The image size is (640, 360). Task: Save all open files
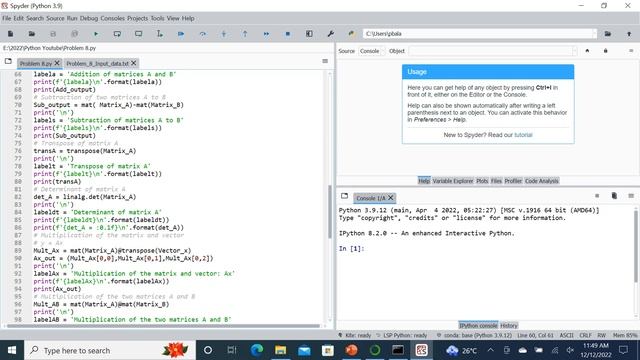pyautogui.click(x=74, y=34)
